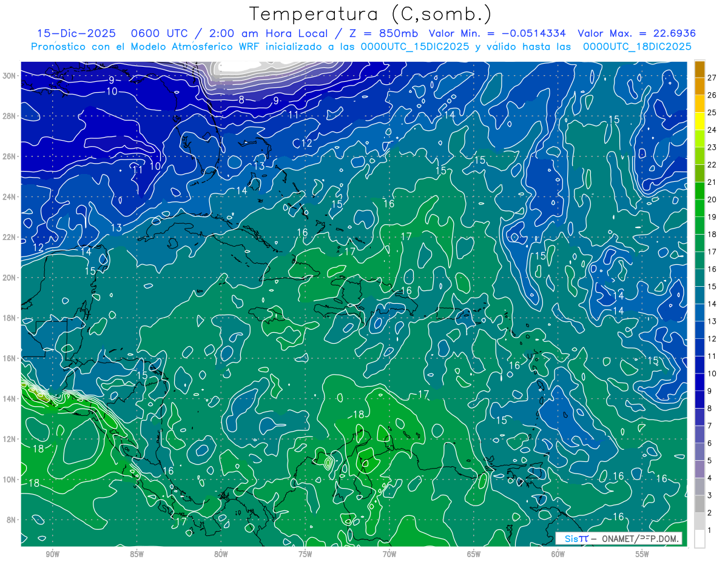Click the white swatch below legend value 1
Viewport: 728px width, 562px height.
699,539
